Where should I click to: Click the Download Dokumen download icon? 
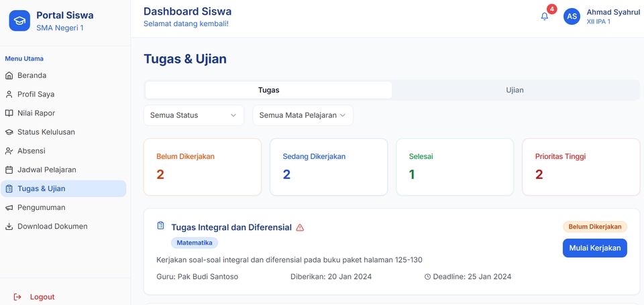pyautogui.click(x=9, y=227)
